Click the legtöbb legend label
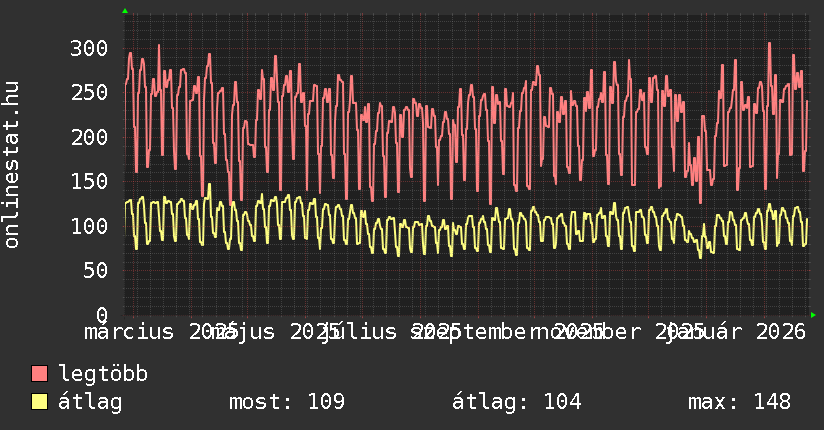 [103, 375]
